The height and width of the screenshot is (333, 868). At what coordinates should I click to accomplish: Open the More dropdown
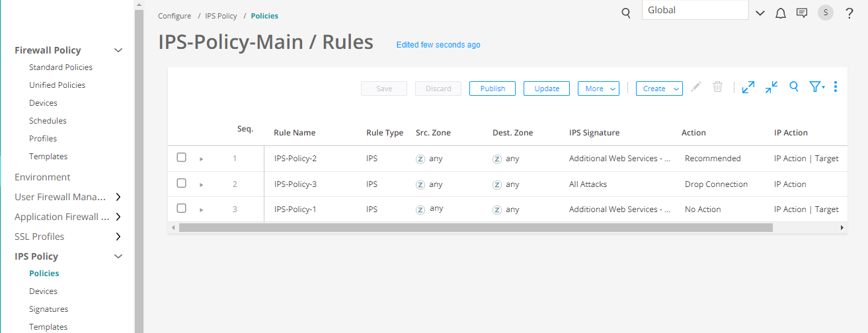(598, 89)
